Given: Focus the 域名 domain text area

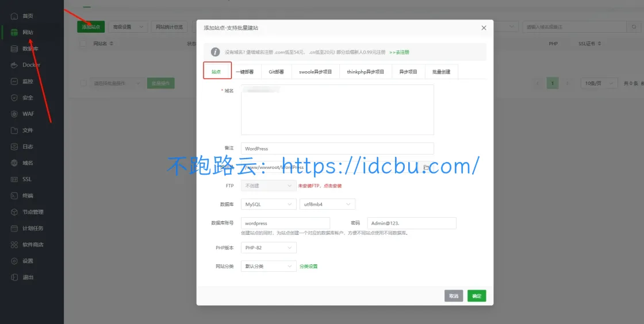Looking at the screenshot, I should tap(338, 110).
